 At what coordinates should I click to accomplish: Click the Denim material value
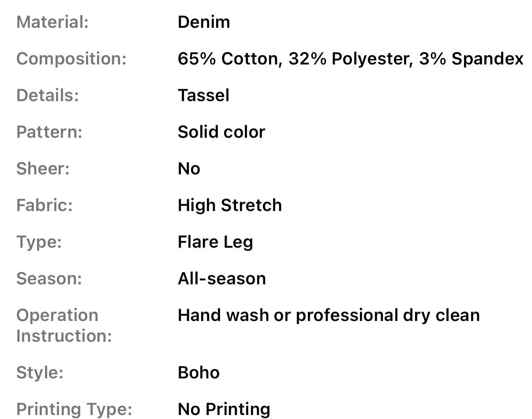coord(203,22)
